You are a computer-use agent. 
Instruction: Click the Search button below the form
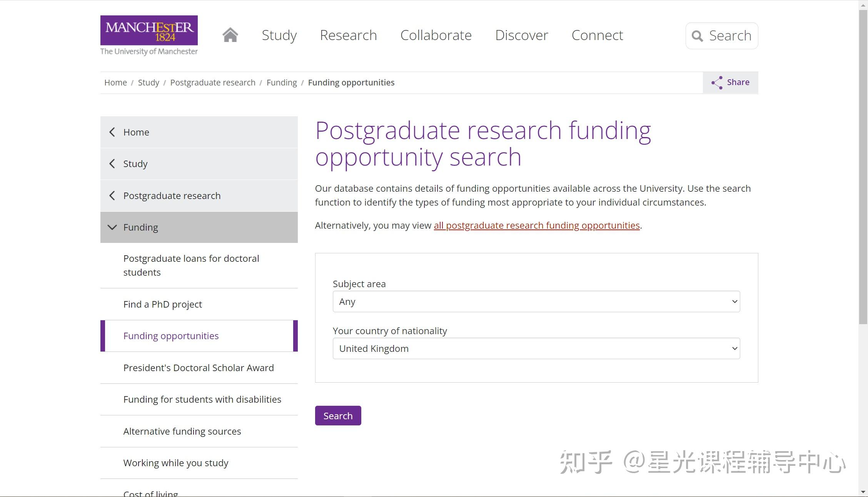point(337,415)
